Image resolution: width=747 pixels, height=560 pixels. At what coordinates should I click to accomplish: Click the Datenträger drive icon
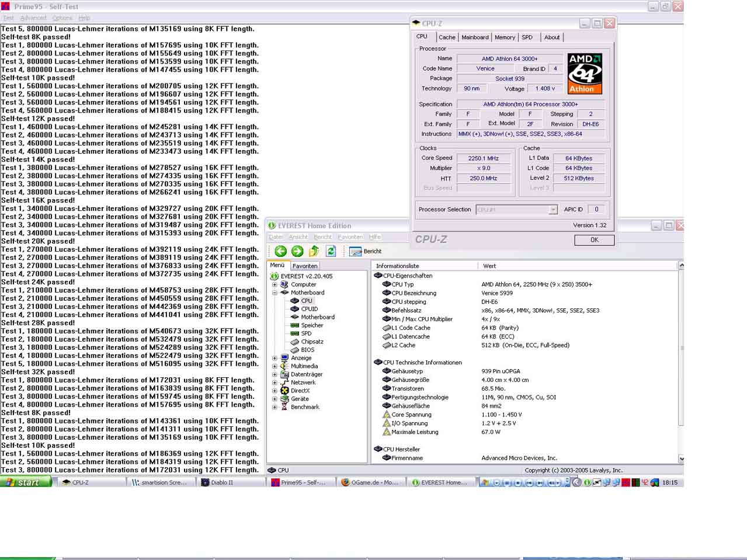coord(284,374)
